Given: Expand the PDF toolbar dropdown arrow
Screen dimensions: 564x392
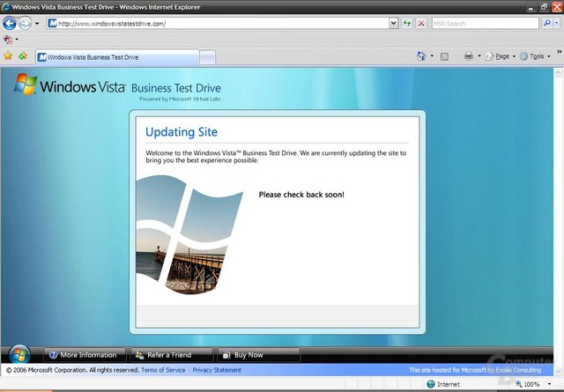Looking at the screenshot, I should pyautogui.click(x=17, y=39).
